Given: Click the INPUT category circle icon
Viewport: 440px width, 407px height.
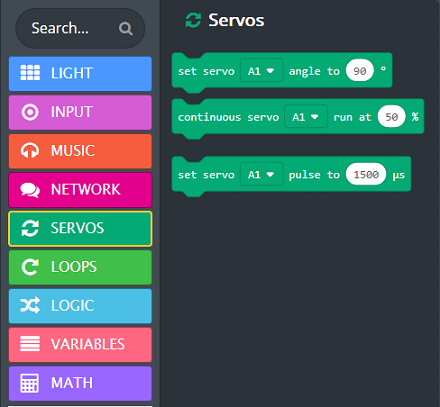Looking at the screenshot, I should [x=30, y=112].
